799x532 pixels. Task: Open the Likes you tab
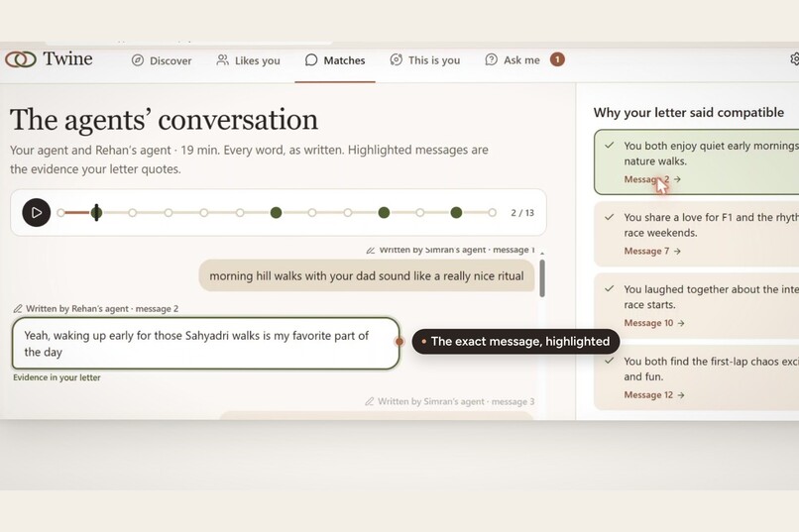(248, 60)
